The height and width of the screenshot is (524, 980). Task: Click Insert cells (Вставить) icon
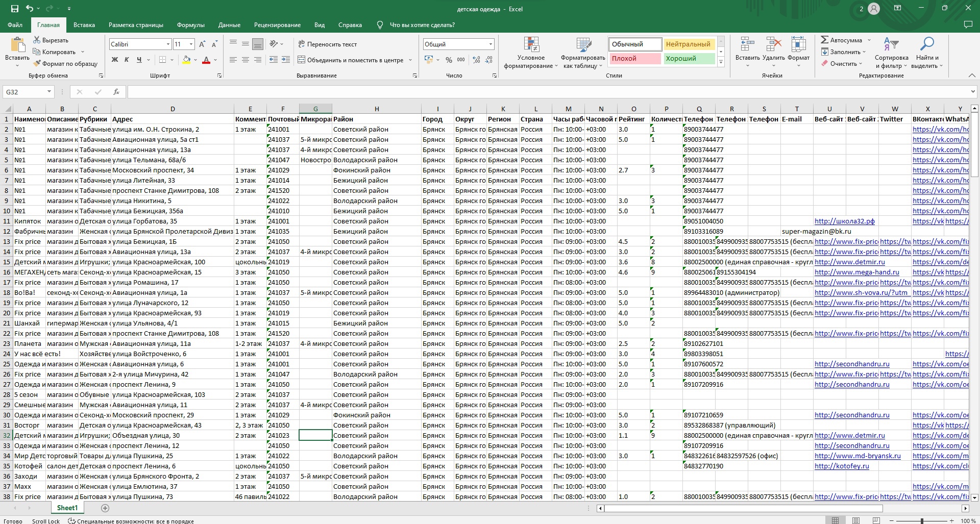tap(747, 44)
